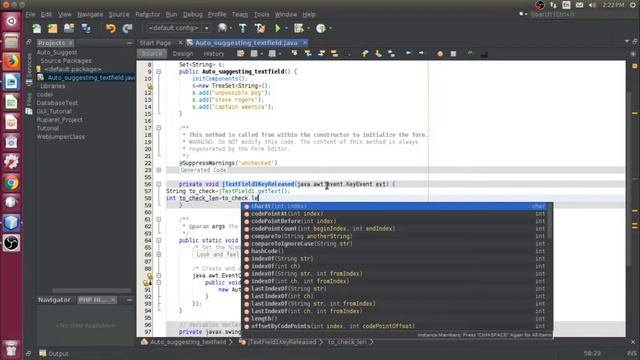The height and width of the screenshot is (360, 640).
Task: Select the Navigator panel tab
Action: coord(54,300)
